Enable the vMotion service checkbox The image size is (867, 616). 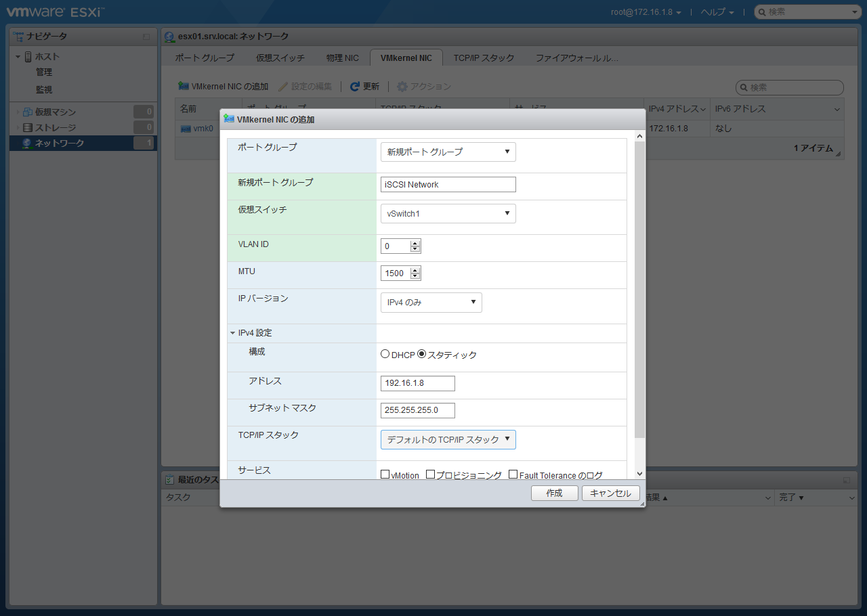[385, 475]
